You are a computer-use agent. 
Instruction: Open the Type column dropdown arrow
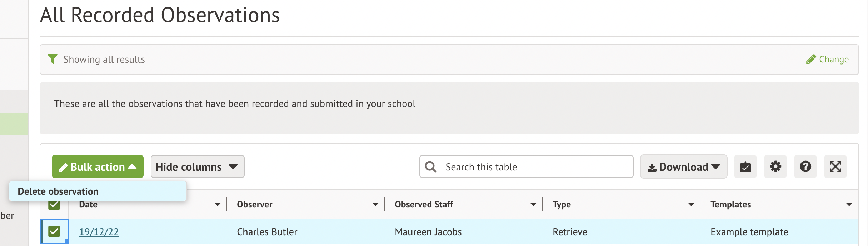tap(691, 205)
